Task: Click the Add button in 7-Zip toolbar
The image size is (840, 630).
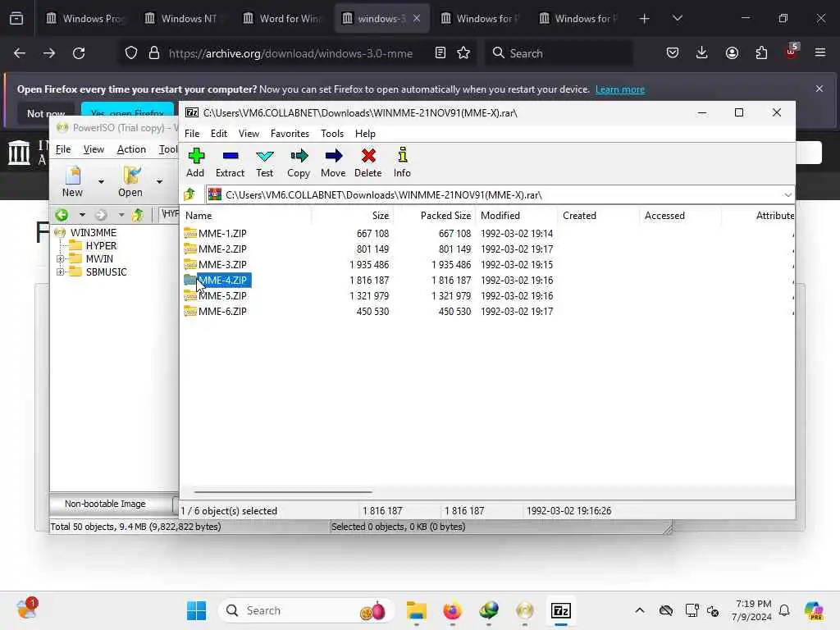Action: (195, 163)
